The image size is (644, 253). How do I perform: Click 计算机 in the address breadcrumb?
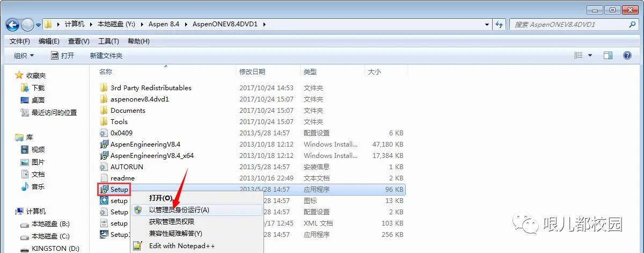75,24
